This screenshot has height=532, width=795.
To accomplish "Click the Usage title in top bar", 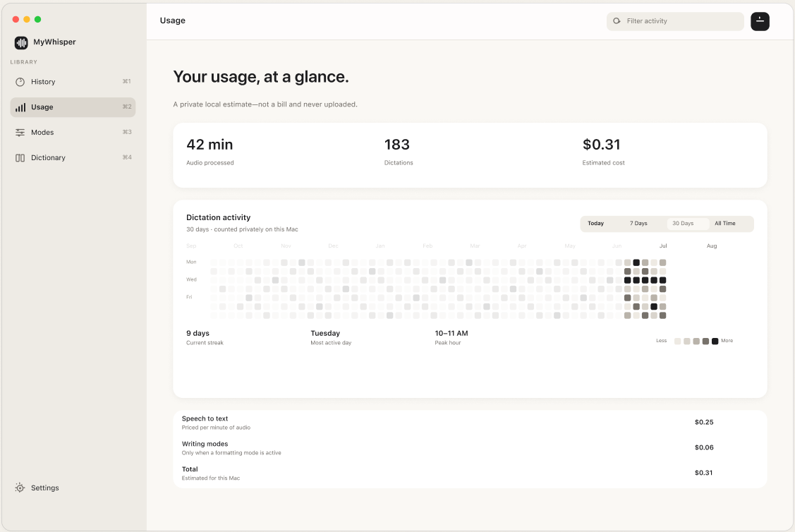I will point(172,20).
